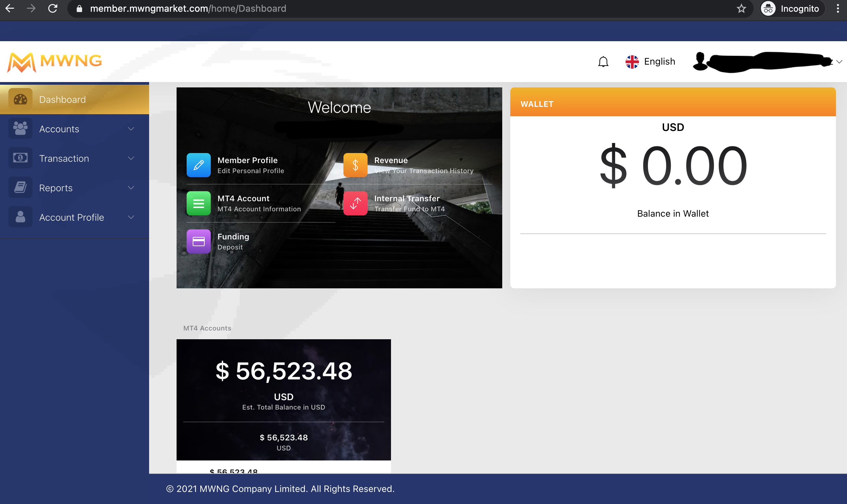Viewport: 847px width, 504px height.
Task: Reload the page in the browser
Action: pyautogui.click(x=53, y=8)
